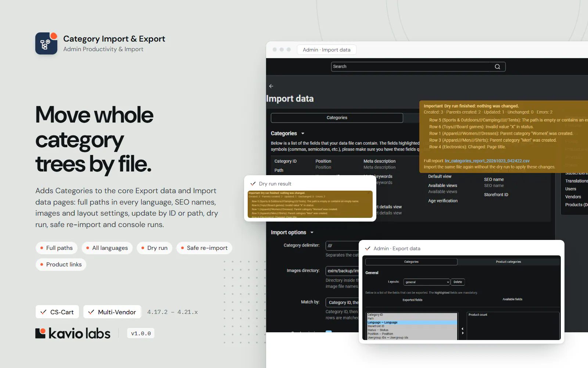Image resolution: width=588 pixels, height=368 pixels.
Task: Click the All languages feature pill
Action: [x=107, y=248]
